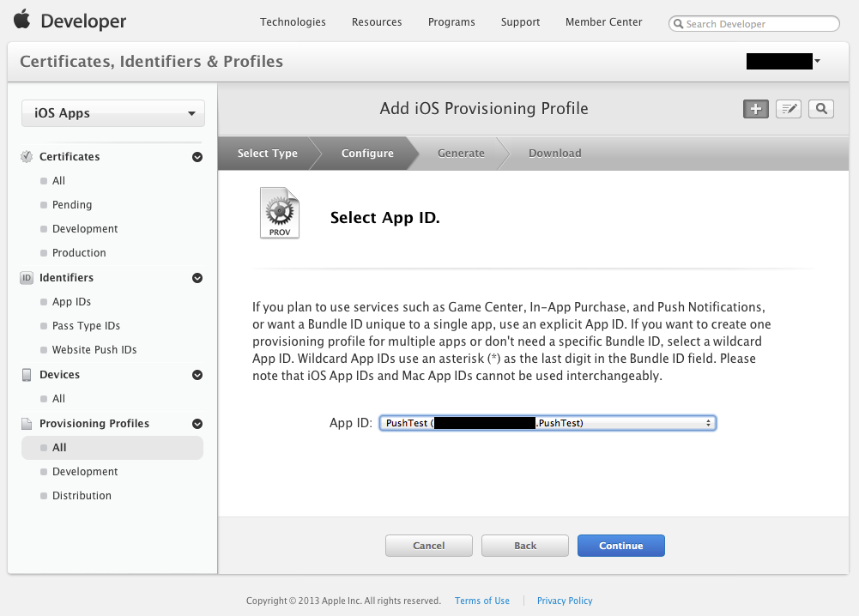
Task: Click the Identifiers section heading
Action: click(x=66, y=278)
